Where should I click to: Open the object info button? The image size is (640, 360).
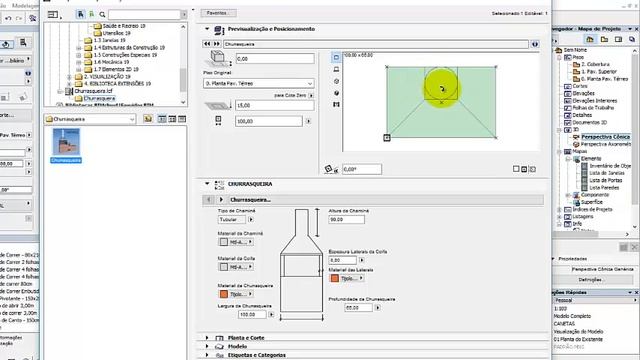(535, 44)
